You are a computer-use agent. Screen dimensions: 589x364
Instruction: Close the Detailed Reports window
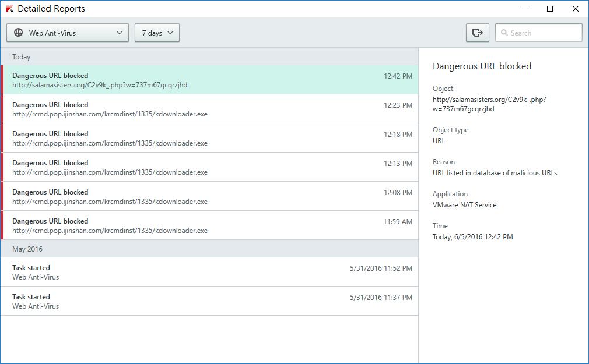click(x=575, y=9)
